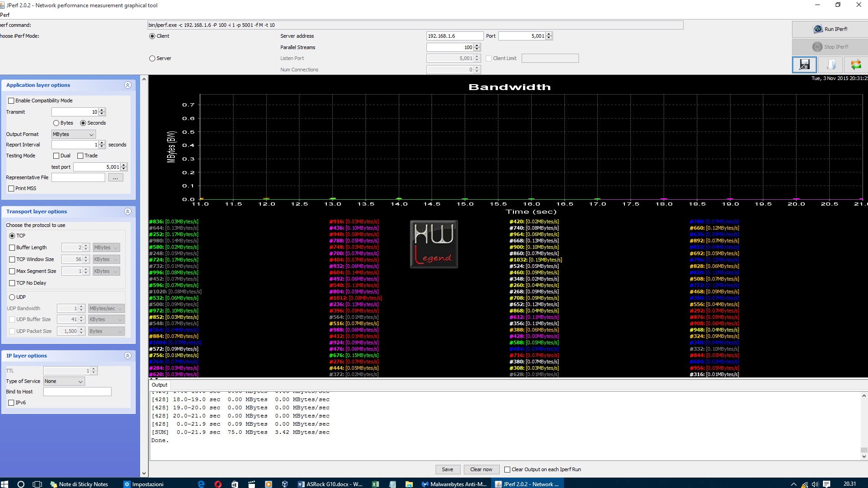Click the Clear now button
Image resolution: width=868 pixels, height=488 pixels.
[481, 469]
